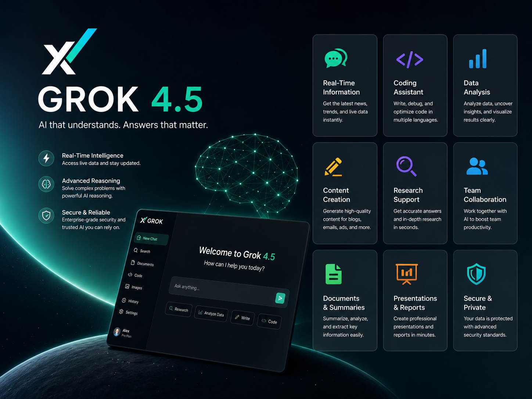Click the brain icon beside Advanced Reasoning
This screenshot has width=532, height=399.
(x=46, y=184)
